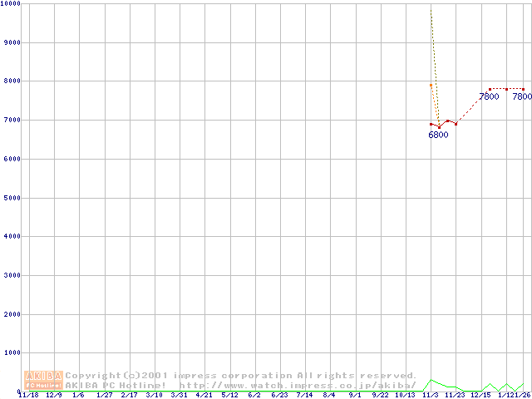Image resolution: width=532 pixels, height=399 pixels.
Task: Click the AKIBA Hotline logo
Action: pyautogui.click(x=44, y=380)
